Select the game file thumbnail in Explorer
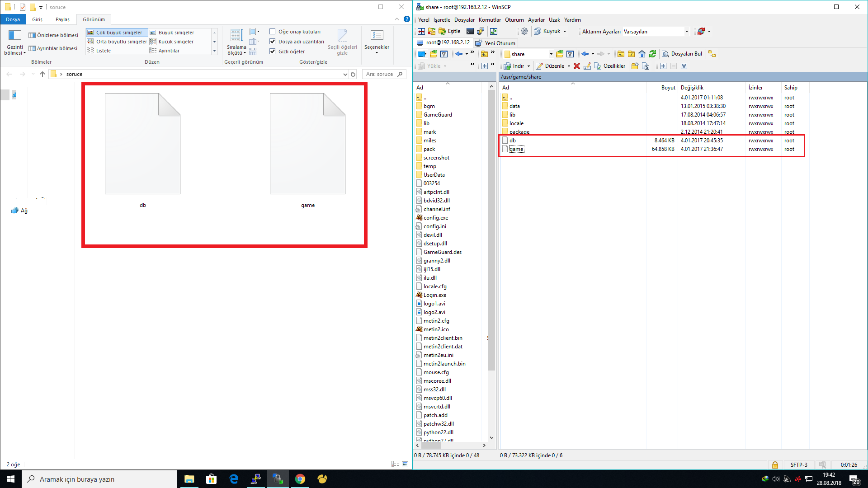The height and width of the screenshot is (488, 868). pyautogui.click(x=308, y=150)
